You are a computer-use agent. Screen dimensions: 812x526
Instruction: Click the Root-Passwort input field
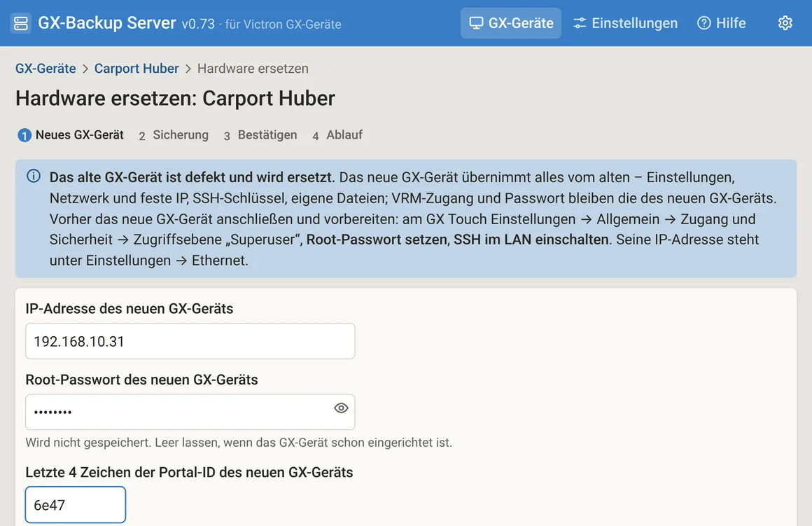tap(190, 412)
